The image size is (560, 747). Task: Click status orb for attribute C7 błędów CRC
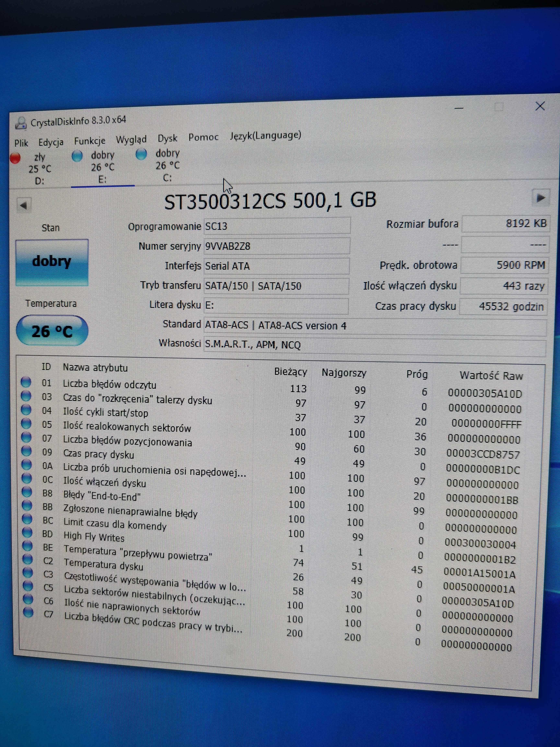click(28, 612)
